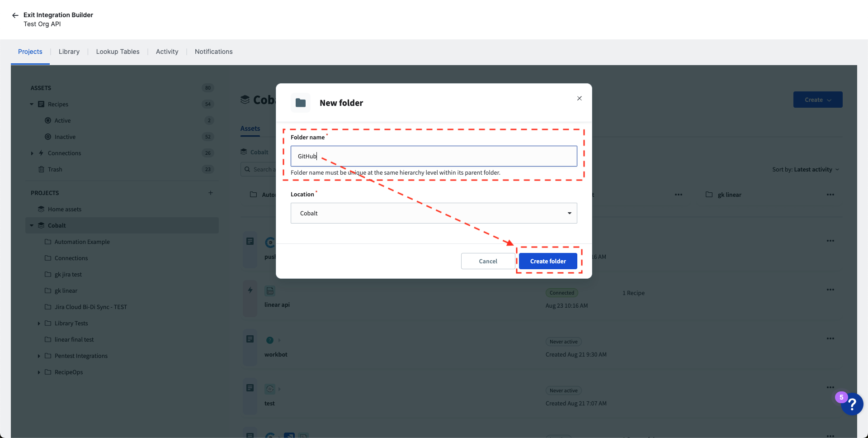
Task: Click the test recipe app icon
Action: click(270, 389)
